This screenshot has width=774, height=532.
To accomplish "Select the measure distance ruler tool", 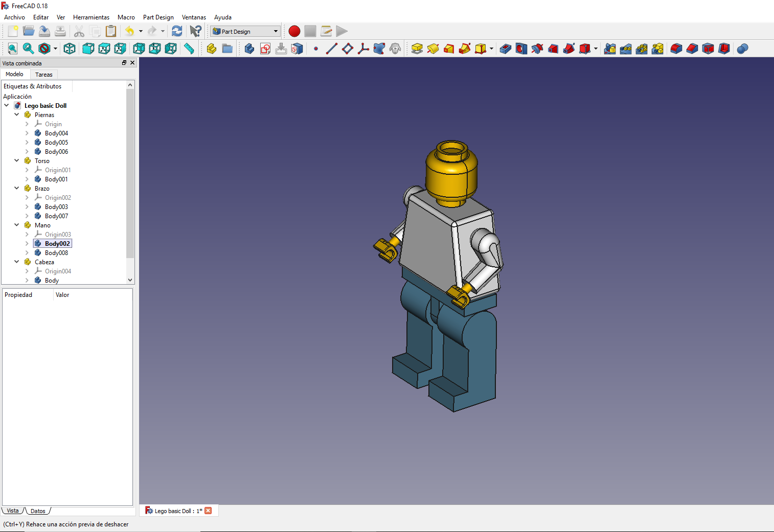I will tap(189, 49).
